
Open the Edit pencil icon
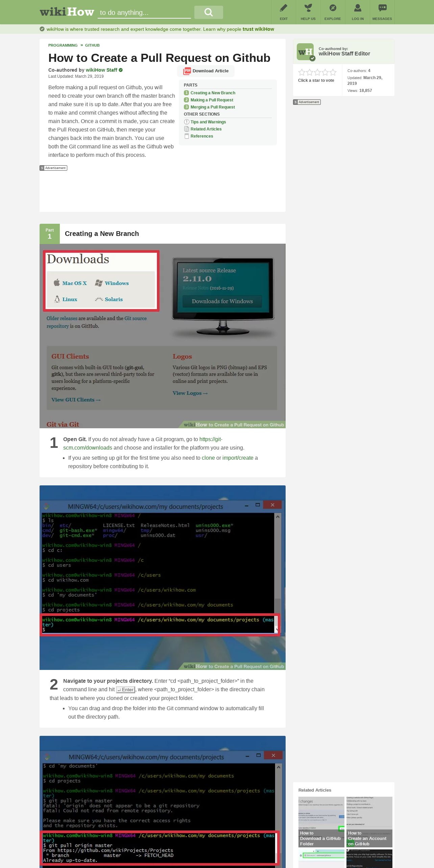pyautogui.click(x=284, y=8)
